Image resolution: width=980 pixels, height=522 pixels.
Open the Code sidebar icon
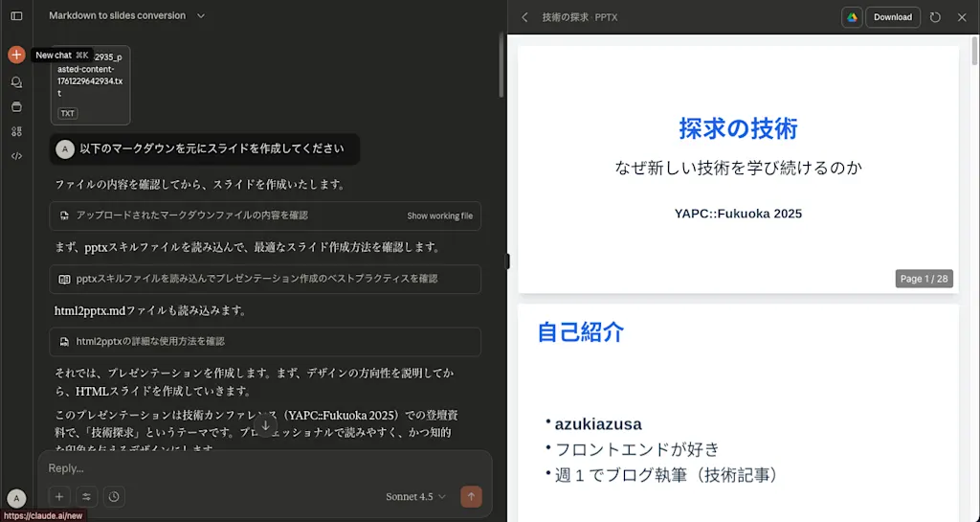[x=17, y=156]
